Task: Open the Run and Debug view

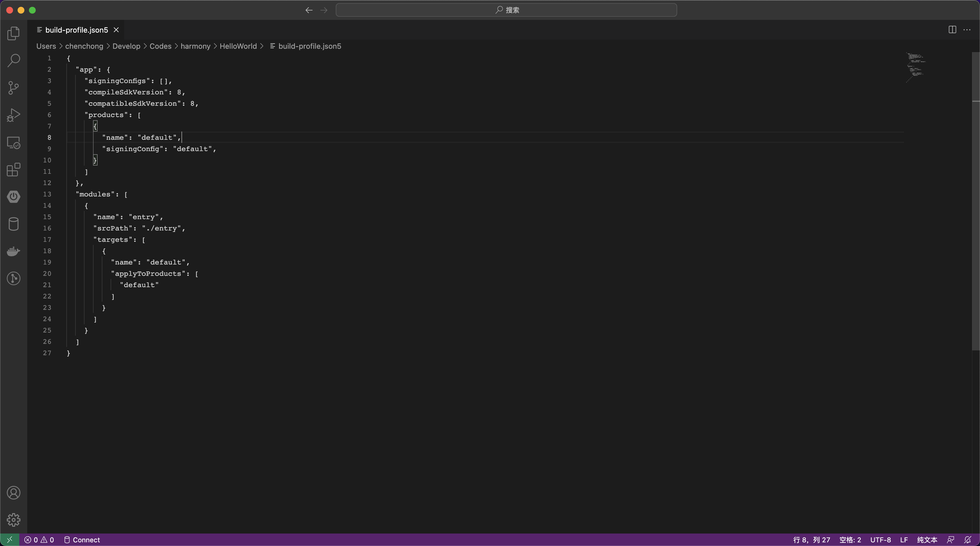Action: pyautogui.click(x=14, y=115)
